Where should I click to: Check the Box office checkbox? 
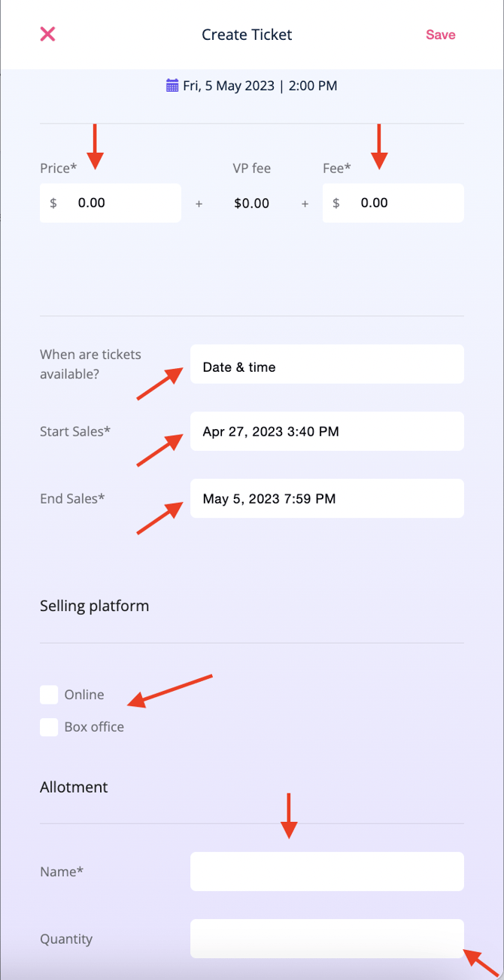(x=49, y=727)
